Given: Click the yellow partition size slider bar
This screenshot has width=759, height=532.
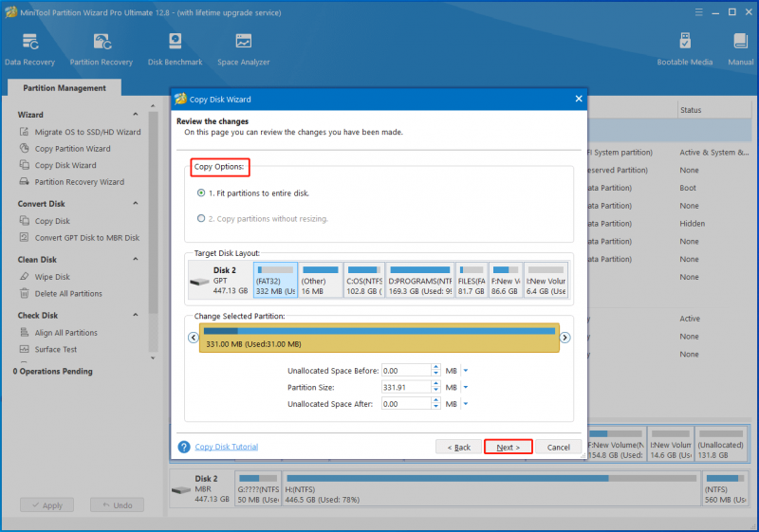Looking at the screenshot, I should click(379, 338).
